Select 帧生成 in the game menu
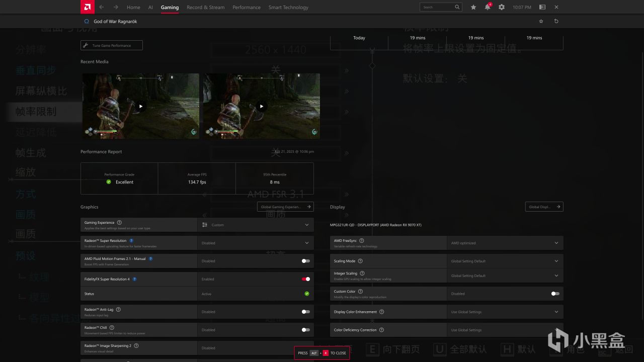Viewport: 644px width, 362px height. (31, 152)
